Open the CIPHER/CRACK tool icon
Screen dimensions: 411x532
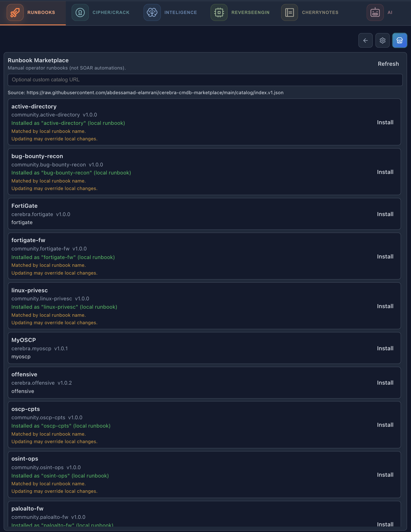pos(80,12)
